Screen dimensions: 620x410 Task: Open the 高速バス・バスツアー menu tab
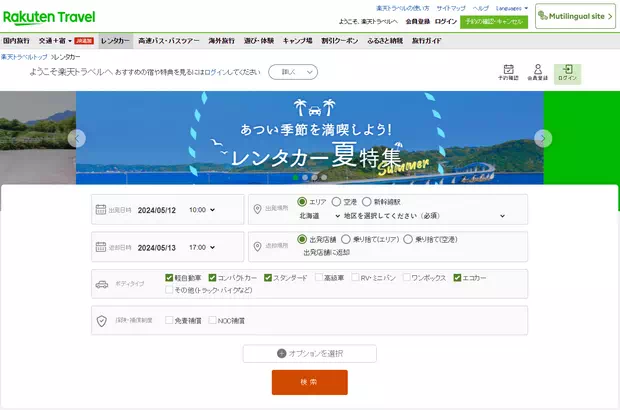click(x=169, y=41)
